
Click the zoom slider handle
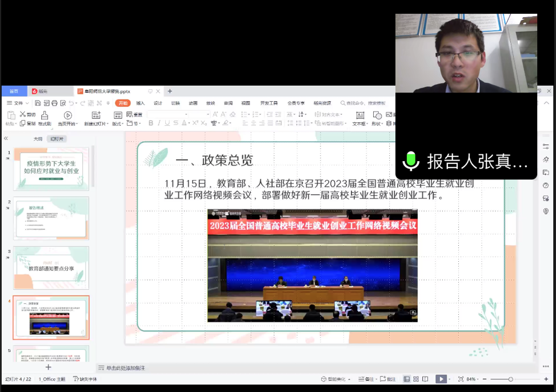point(510,379)
